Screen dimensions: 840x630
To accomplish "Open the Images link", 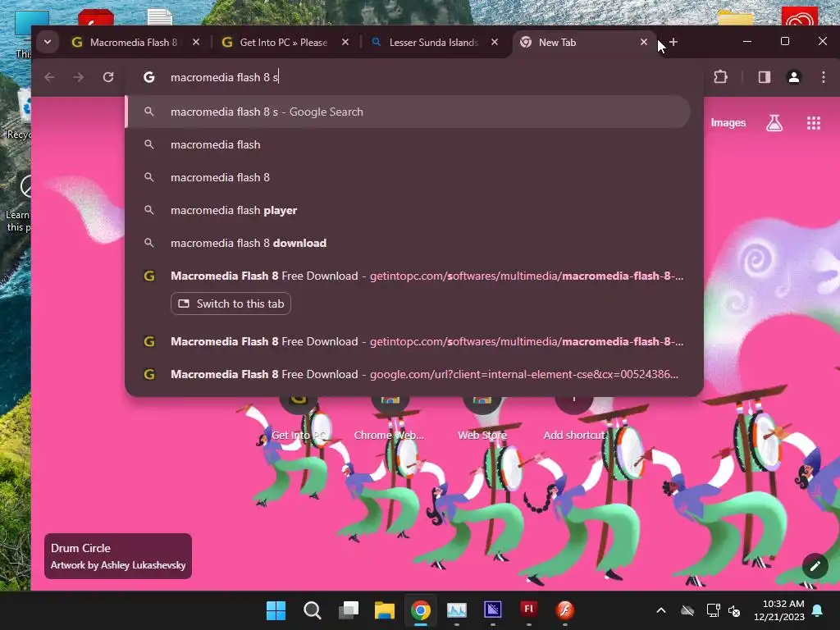I will [728, 123].
